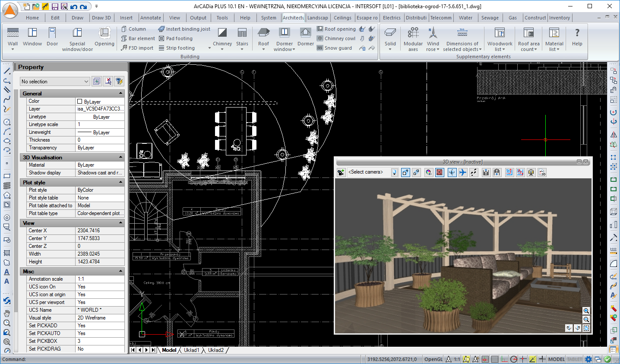Open the 'No selection' dropdown

click(86, 82)
